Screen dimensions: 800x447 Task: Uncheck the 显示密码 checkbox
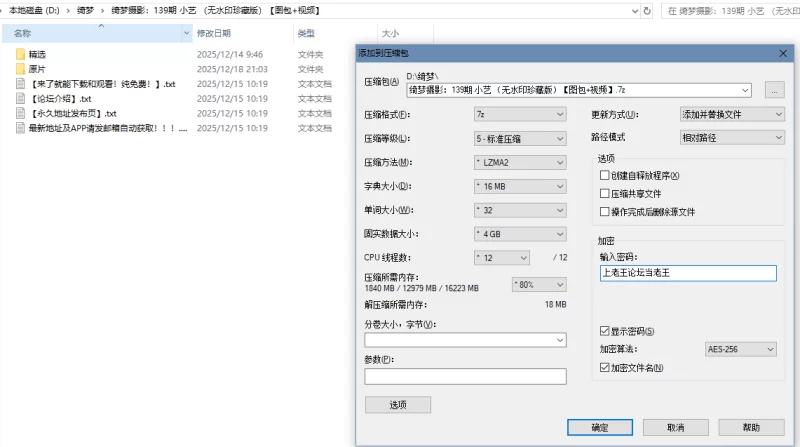(604, 331)
